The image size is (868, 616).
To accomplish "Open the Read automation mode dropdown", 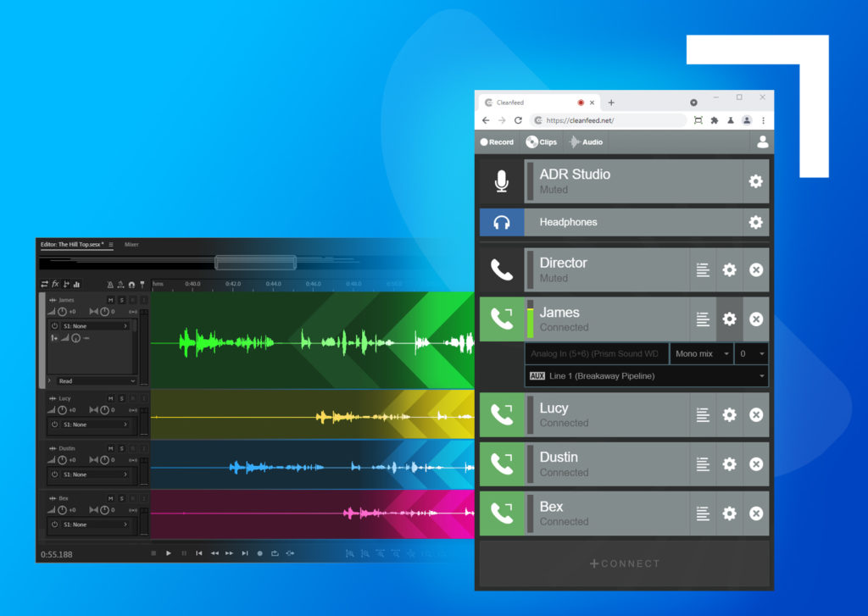I will pos(96,380).
